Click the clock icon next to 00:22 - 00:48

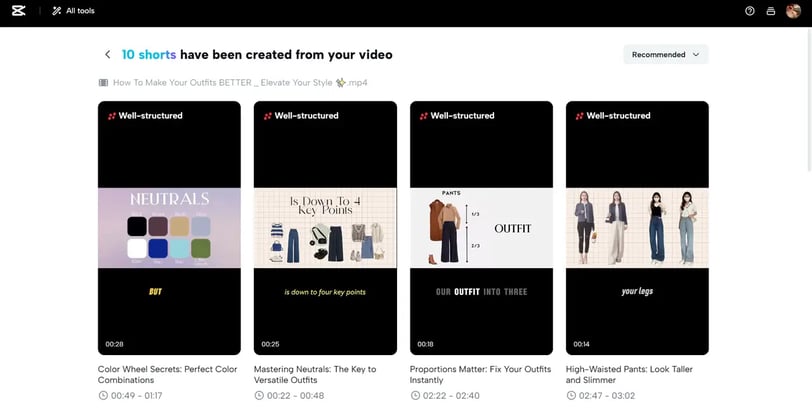259,395
